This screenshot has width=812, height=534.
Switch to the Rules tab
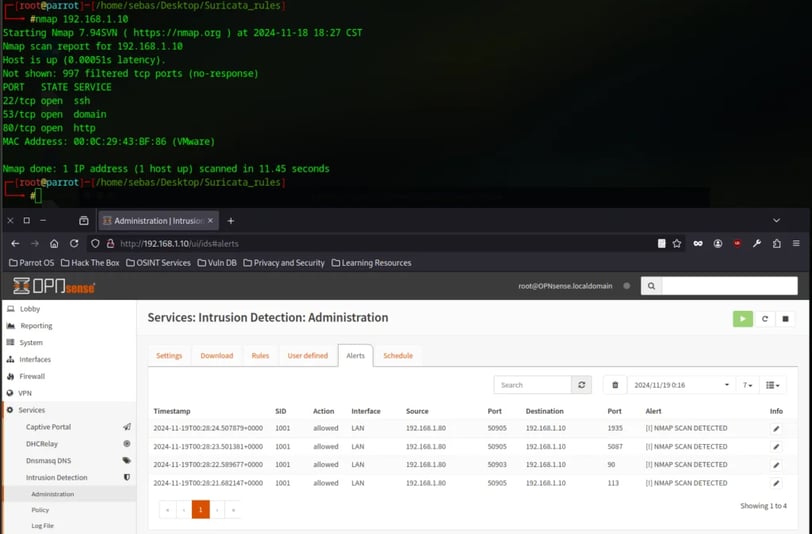coord(260,355)
